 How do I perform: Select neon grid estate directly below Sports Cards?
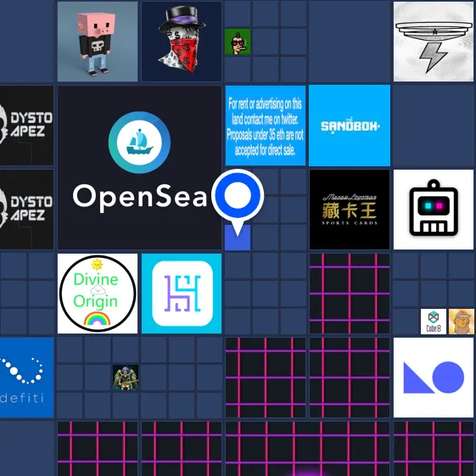point(350,294)
